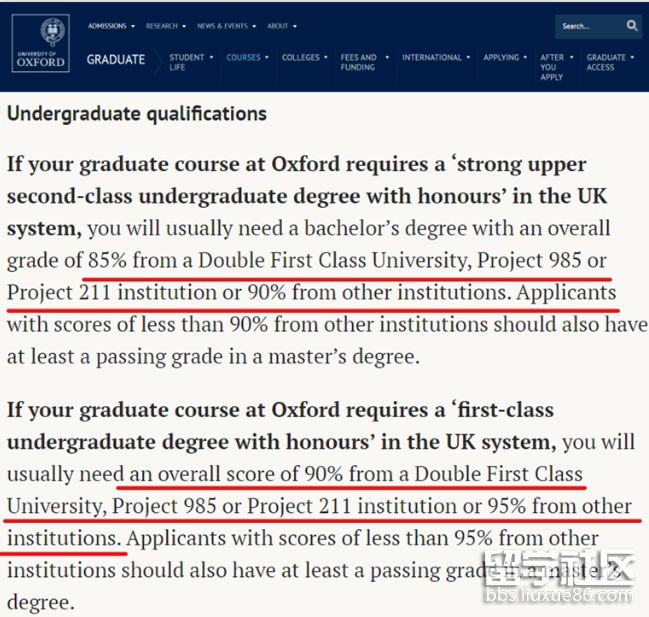Expand the Admissions dropdown menu
This screenshot has width=649, height=617.
pyautogui.click(x=111, y=26)
